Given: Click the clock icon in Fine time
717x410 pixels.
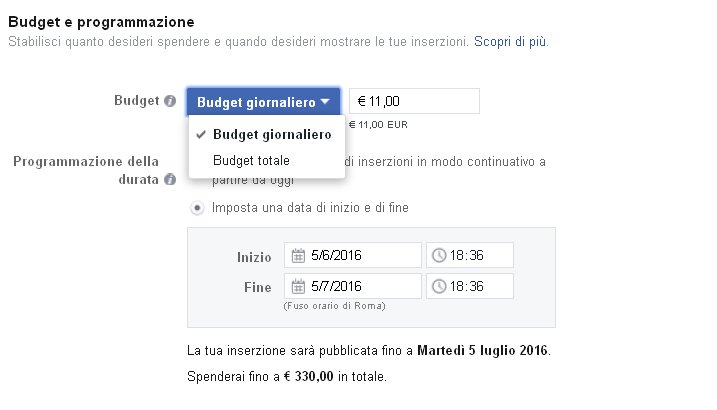Looking at the screenshot, I should click(439, 287).
